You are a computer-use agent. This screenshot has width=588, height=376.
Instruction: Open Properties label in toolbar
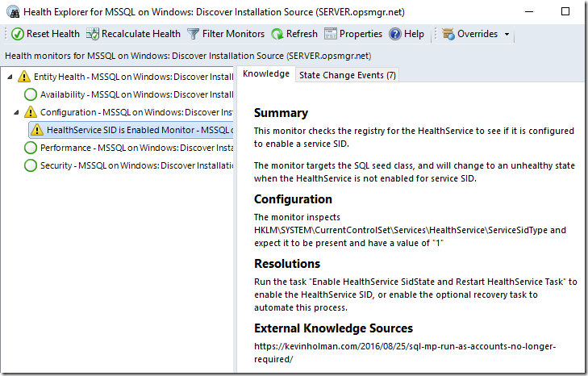click(x=361, y=34)
